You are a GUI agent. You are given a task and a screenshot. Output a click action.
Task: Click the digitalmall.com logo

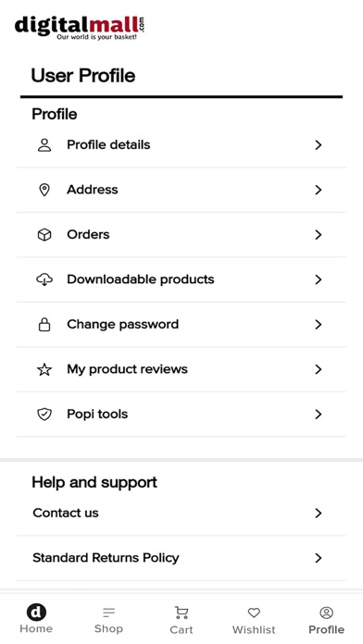(80, 28)
